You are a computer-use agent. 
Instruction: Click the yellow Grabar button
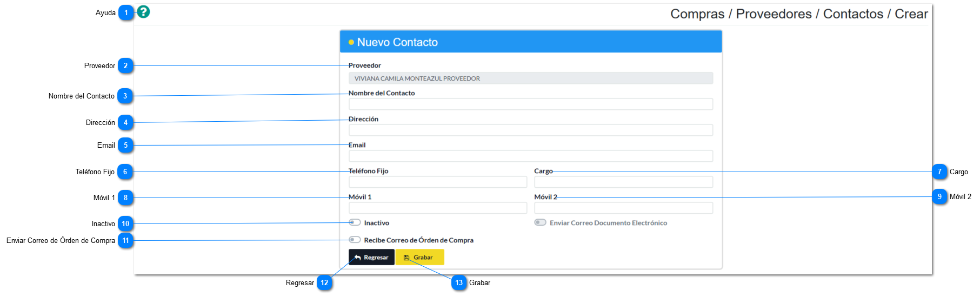420,257
